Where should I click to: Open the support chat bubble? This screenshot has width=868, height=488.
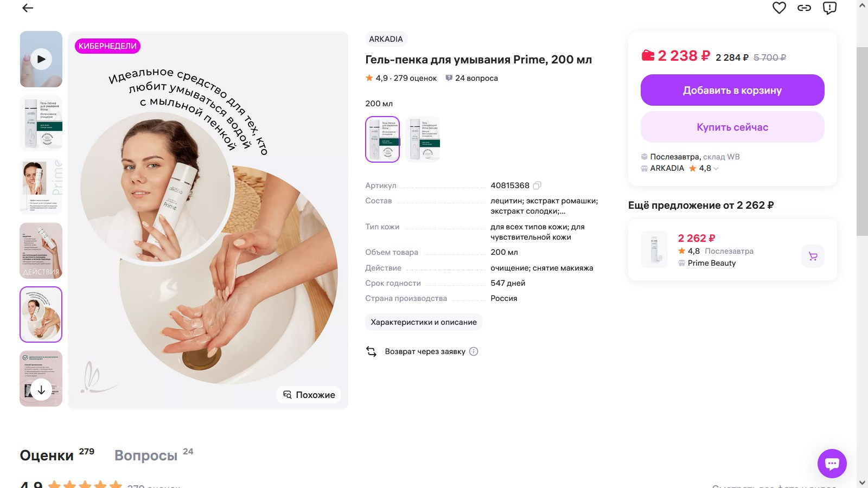click(x=832, y=464)
